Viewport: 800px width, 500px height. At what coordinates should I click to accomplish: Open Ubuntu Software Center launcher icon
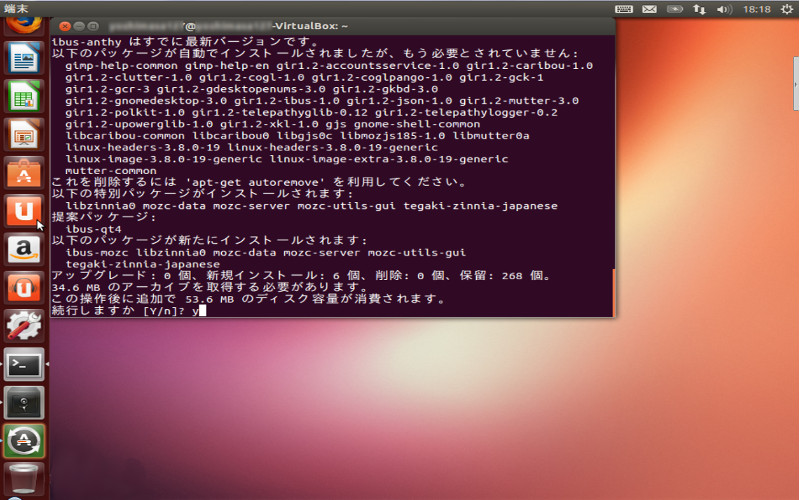tap(23, 173)
